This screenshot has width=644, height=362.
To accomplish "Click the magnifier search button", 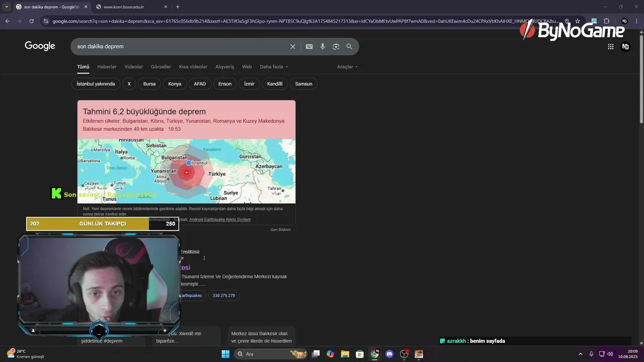I will pyautogui.click(x=349, y=46).
